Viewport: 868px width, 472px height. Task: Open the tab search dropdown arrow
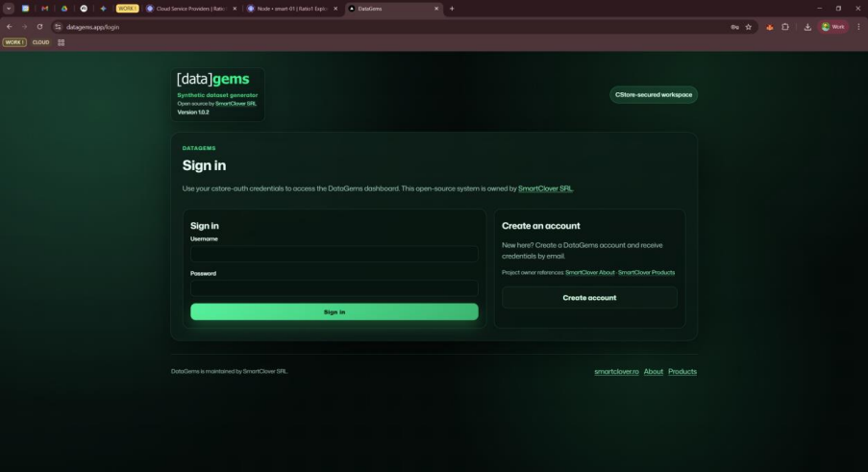pos(9,9)
